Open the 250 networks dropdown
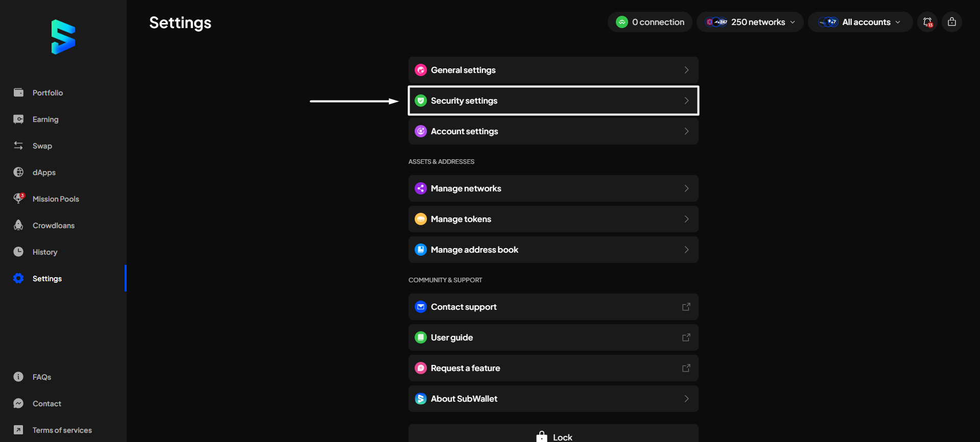 click(x=750, y=22)
